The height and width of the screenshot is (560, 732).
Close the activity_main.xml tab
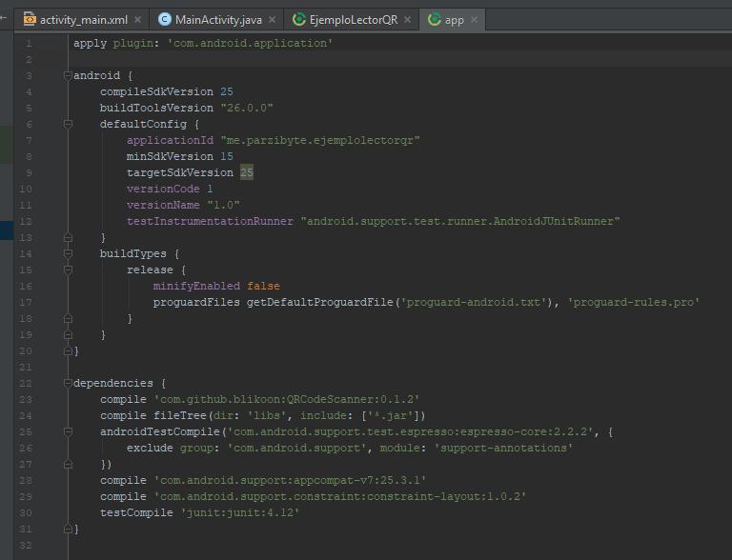(x=138, y=19)
